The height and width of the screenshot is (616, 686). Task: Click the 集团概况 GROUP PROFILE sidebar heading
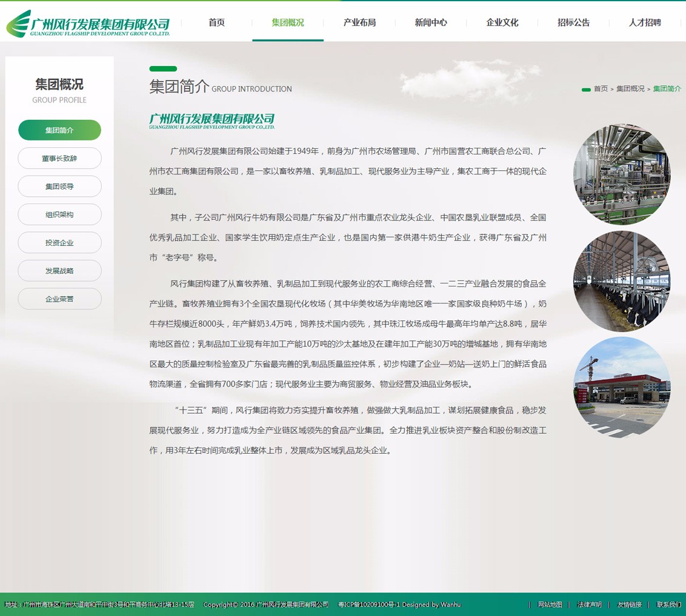tap(59, 90)
